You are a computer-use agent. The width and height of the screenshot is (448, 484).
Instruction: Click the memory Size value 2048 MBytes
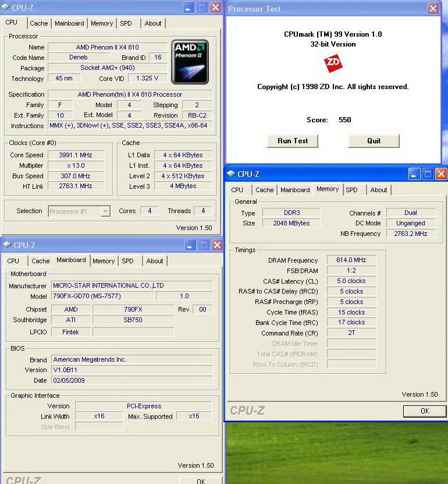tap(291, 223)
